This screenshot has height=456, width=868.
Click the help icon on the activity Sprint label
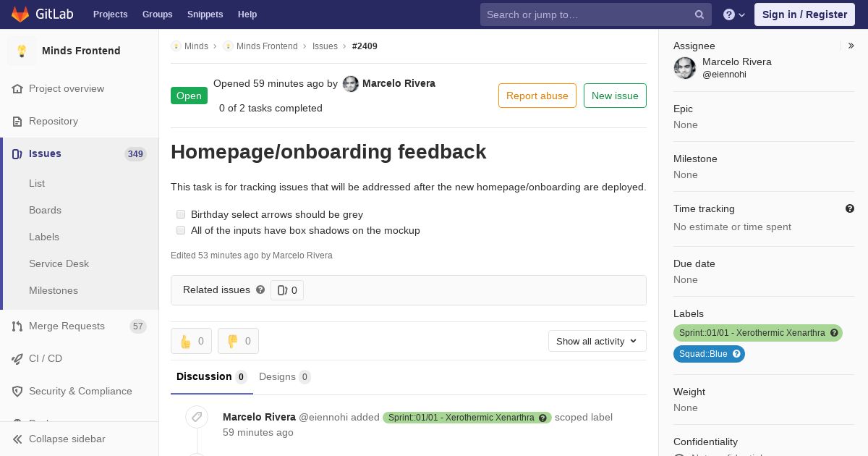(542, 418)
